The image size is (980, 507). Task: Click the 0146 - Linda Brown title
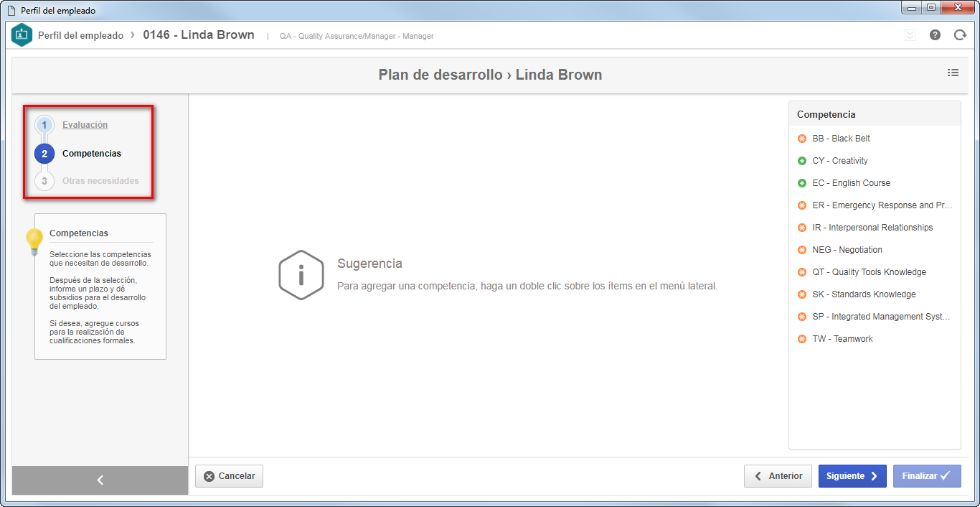click(x=199, y=34)
